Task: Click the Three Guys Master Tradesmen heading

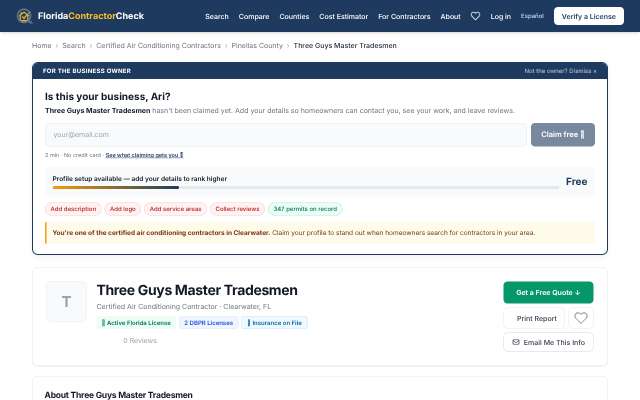Action: 197,290
